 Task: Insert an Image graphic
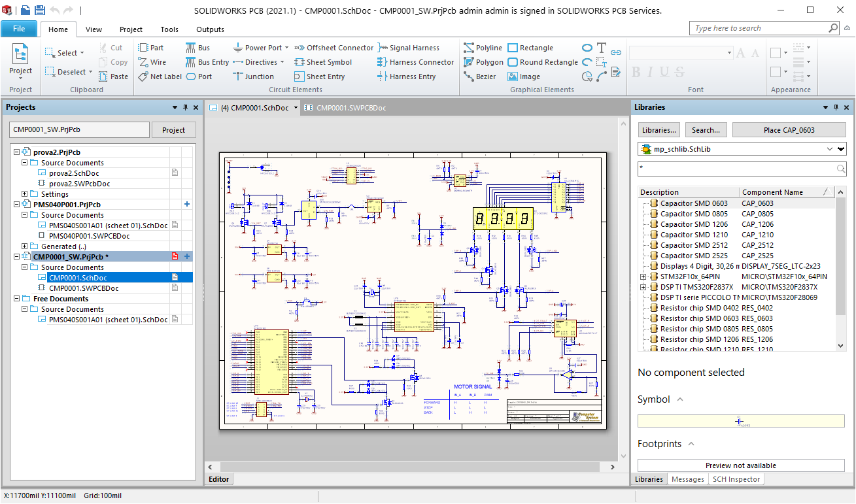tap(524, 76)
